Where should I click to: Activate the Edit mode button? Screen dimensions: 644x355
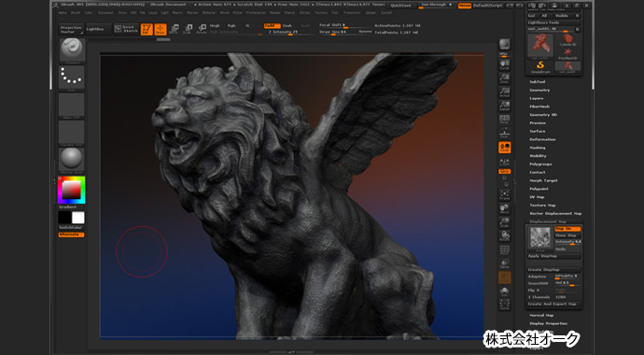pos(147,29)
